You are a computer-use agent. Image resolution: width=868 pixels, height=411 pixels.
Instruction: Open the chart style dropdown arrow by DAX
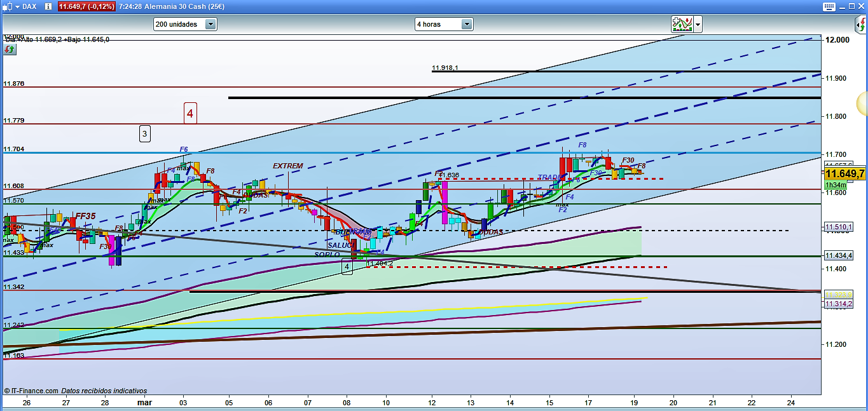tap(16, 6)
